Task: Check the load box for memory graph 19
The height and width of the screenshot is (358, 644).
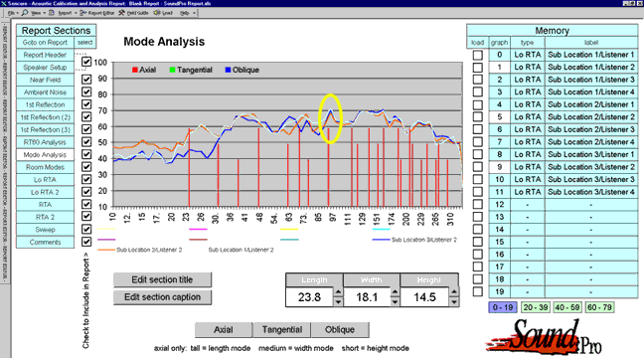Action: point(478,291)
